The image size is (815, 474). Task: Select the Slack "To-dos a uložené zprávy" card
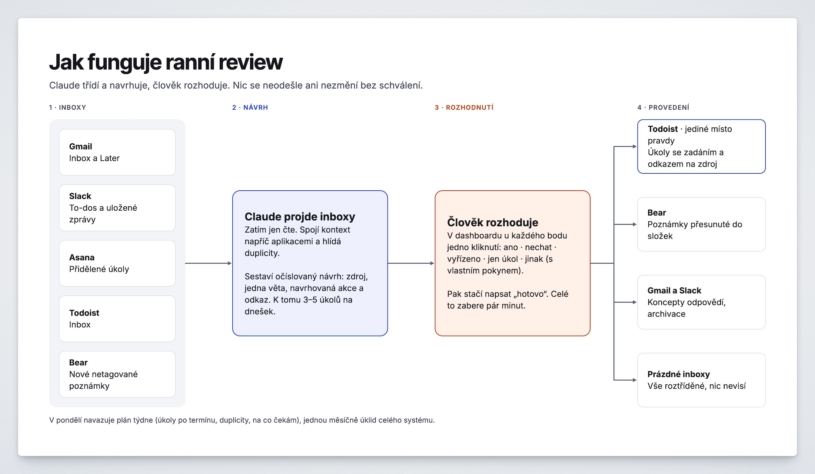tap(117, 208)
